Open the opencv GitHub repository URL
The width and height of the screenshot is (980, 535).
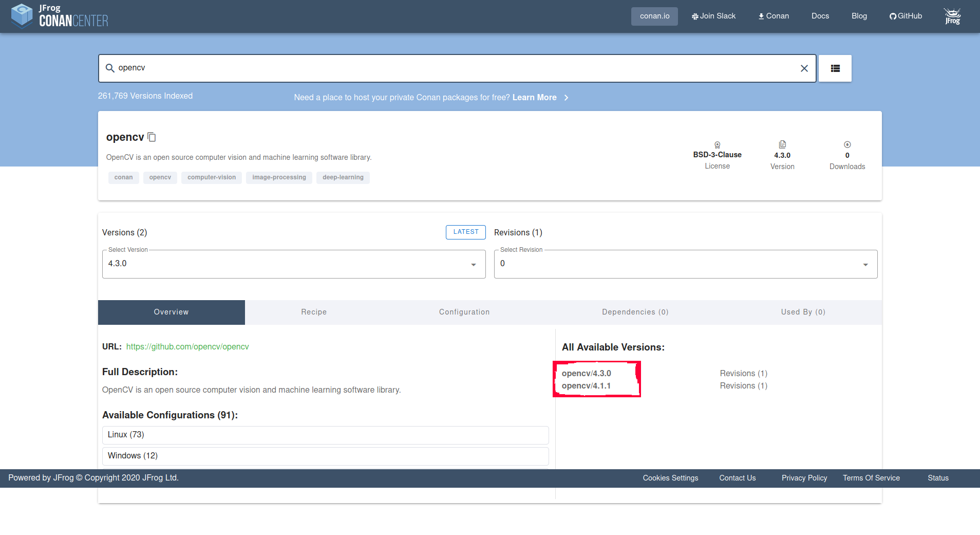coord(187,346)
